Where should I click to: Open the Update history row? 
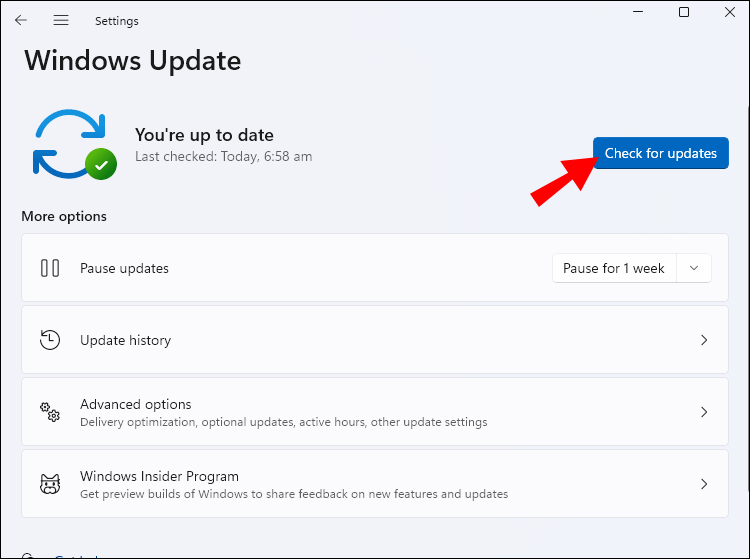pos(375,340)
